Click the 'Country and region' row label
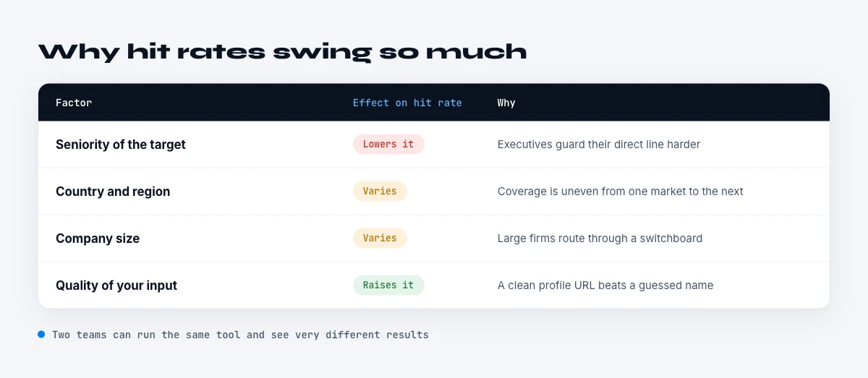This screenshot has width=868, height=378. 113,192
